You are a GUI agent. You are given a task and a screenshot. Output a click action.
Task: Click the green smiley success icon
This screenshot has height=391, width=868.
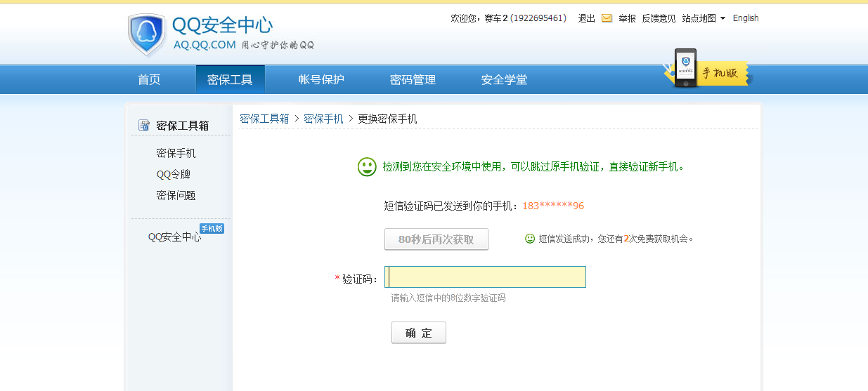coord(367,167)
